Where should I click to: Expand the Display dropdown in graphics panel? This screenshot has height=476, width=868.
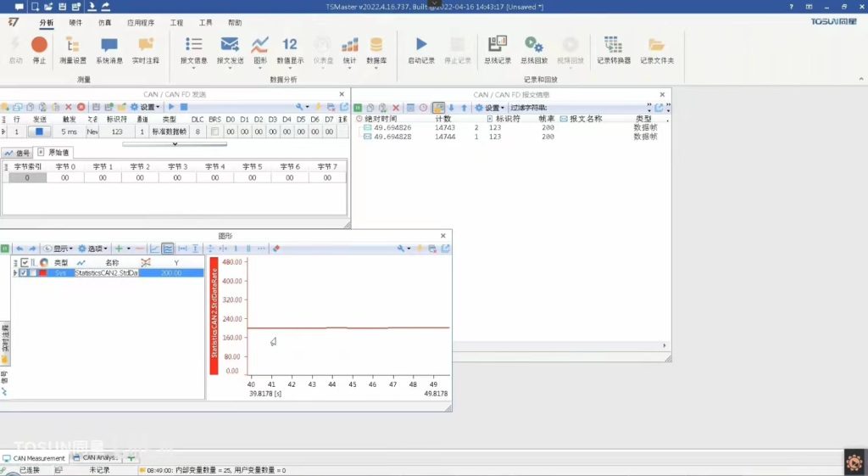click(x=58, y=249)
